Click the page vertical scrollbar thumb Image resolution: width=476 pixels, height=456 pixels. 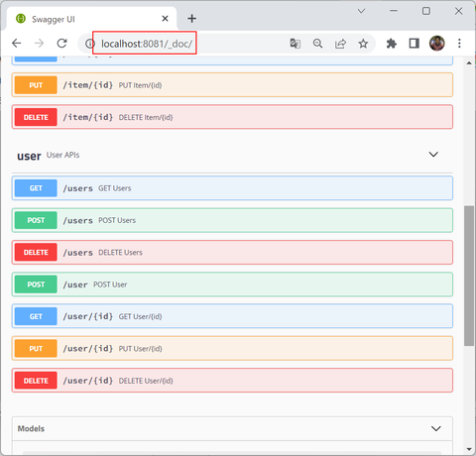tap(469, 276)
